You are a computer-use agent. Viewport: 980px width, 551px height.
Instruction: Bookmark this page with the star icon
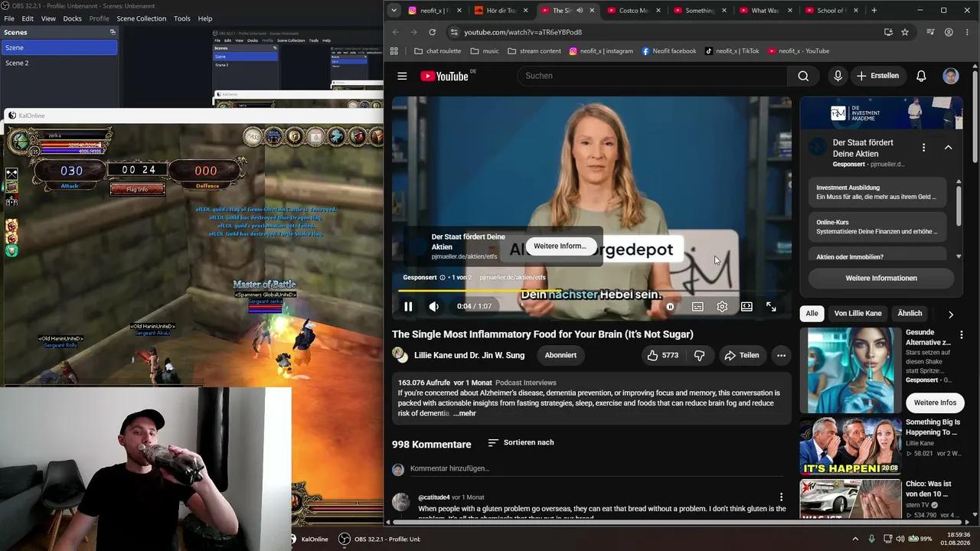tap(905, 32)
